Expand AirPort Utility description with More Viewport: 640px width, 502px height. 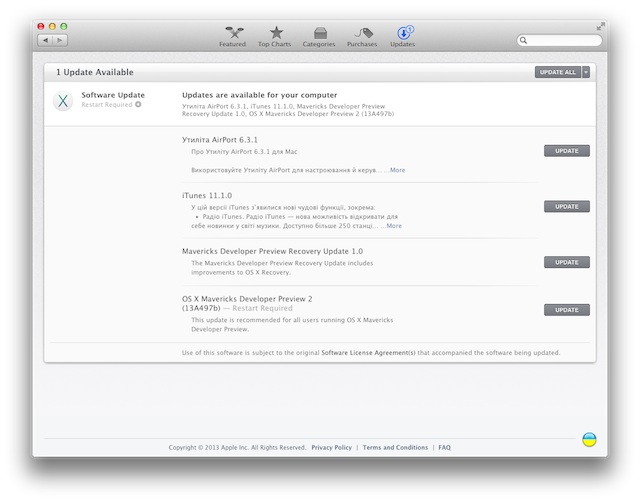[x=397, y=170]
